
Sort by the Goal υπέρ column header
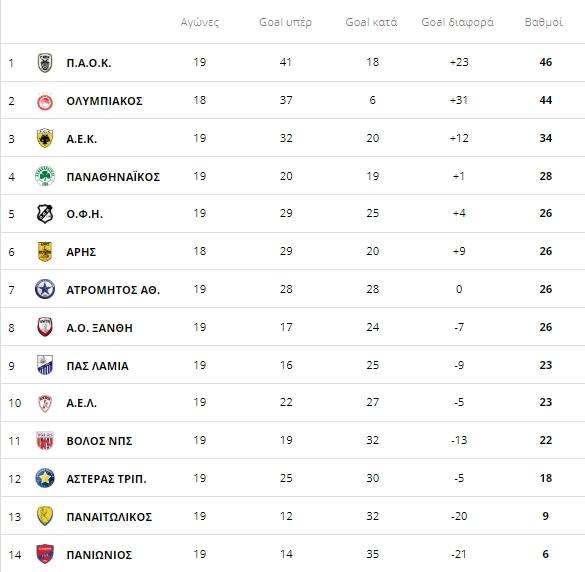coord(285,22)
